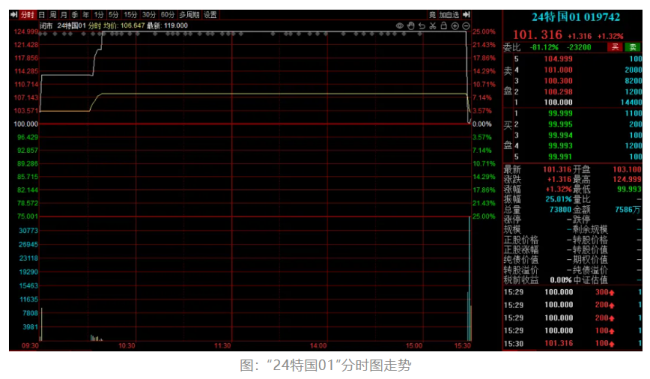Viewport: 650px width, 379px height.
Task: Select the 15分 period tab
Action: 130,15
